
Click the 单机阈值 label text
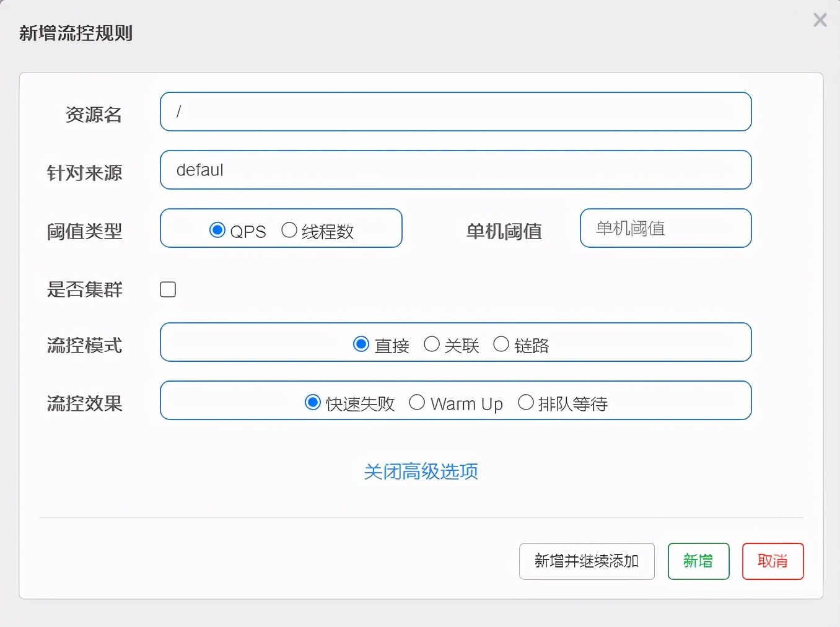point(504,231)
